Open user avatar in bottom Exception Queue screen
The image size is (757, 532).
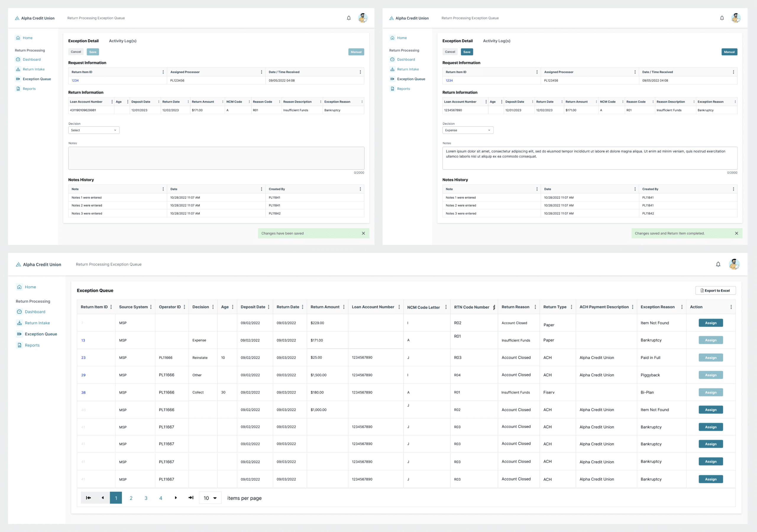click(734, 264)
